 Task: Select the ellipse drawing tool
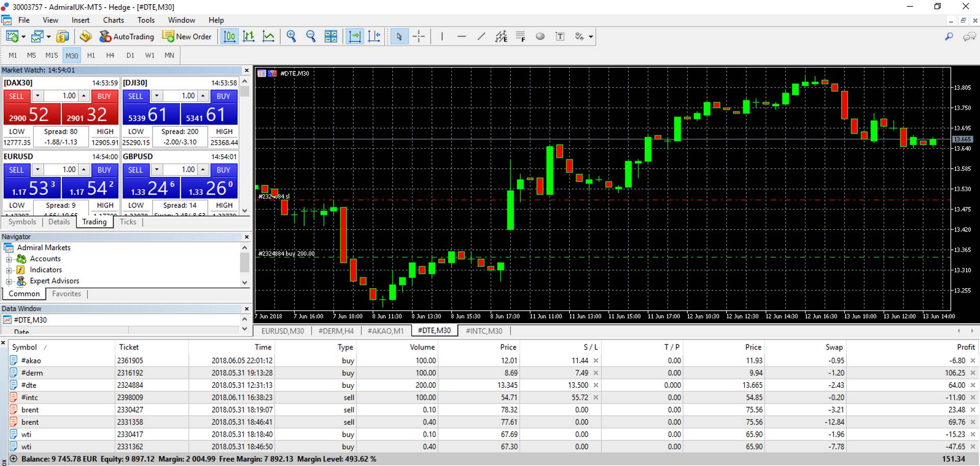pos(540,36)
